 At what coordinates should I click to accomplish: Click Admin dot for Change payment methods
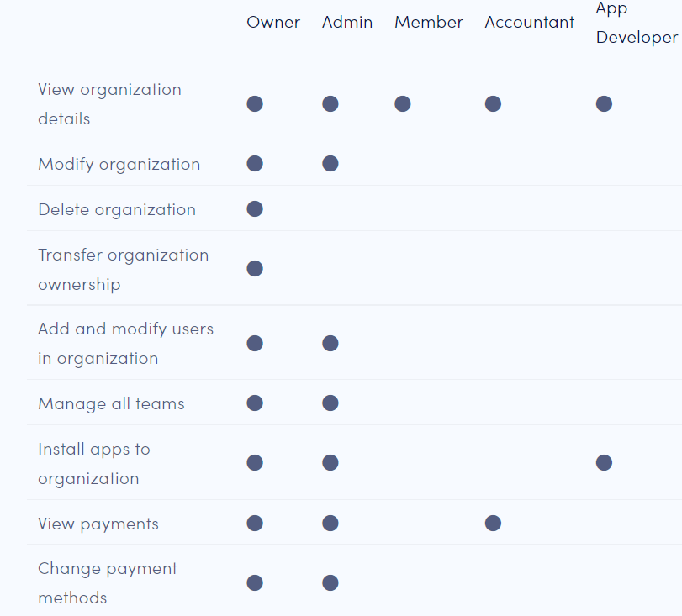[x=330, y=583]
